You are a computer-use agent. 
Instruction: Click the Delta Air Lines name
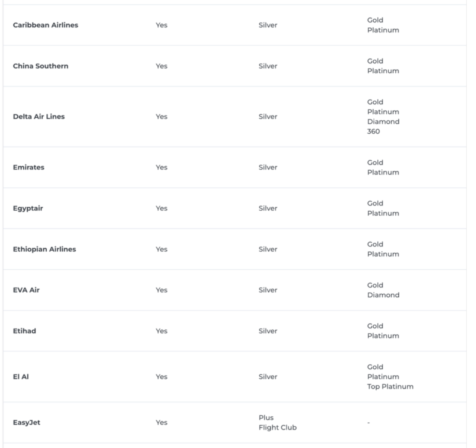(x=39, y=117)
